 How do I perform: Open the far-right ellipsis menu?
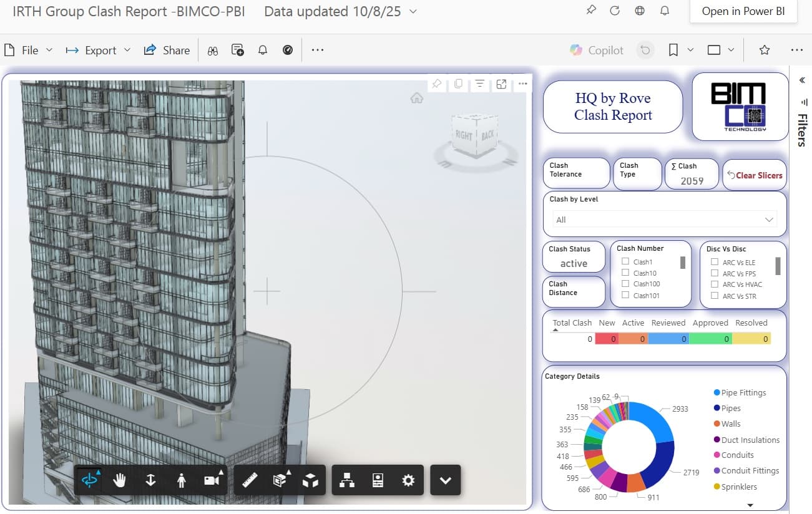point(797,50)
